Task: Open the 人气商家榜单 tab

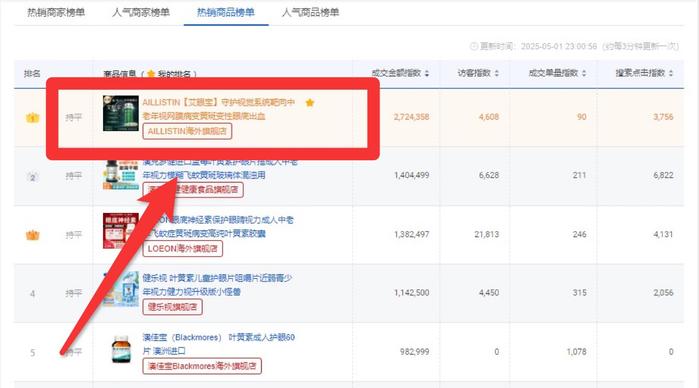Action: click(141, 12)
